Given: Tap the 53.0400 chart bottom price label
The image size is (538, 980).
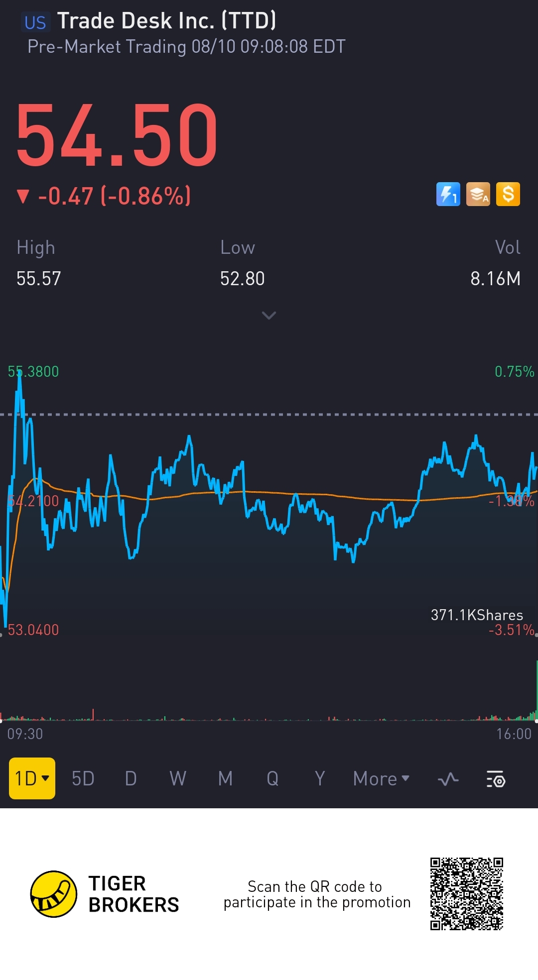Looking at the screenshot, I should (x=33, y=630).
